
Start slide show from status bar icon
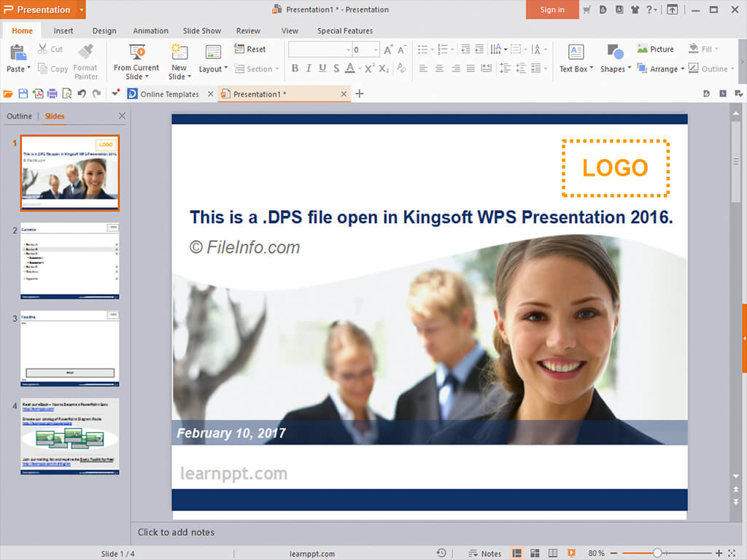(571, 553)
